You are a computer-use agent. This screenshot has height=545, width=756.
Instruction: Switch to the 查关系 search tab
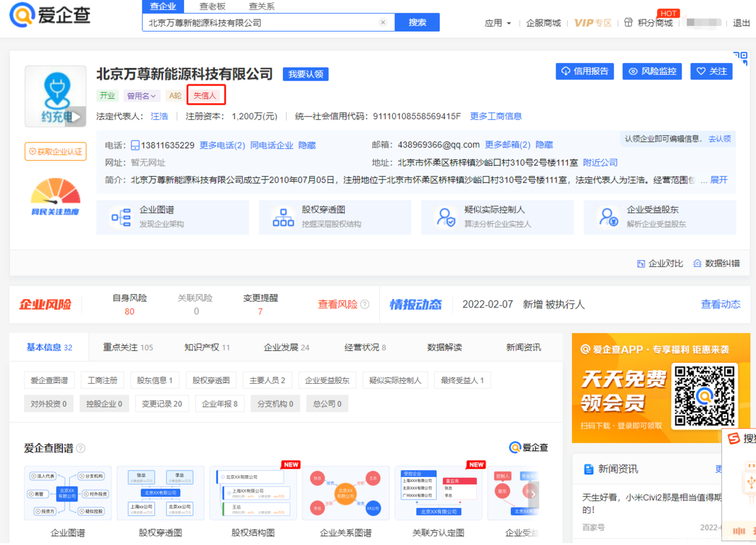coord(261,6)
